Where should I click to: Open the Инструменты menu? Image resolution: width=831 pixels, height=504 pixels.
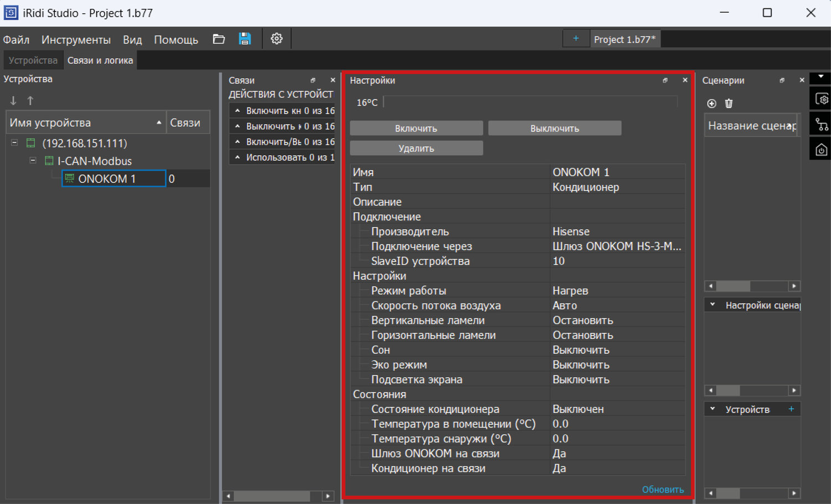coord(76,40)
